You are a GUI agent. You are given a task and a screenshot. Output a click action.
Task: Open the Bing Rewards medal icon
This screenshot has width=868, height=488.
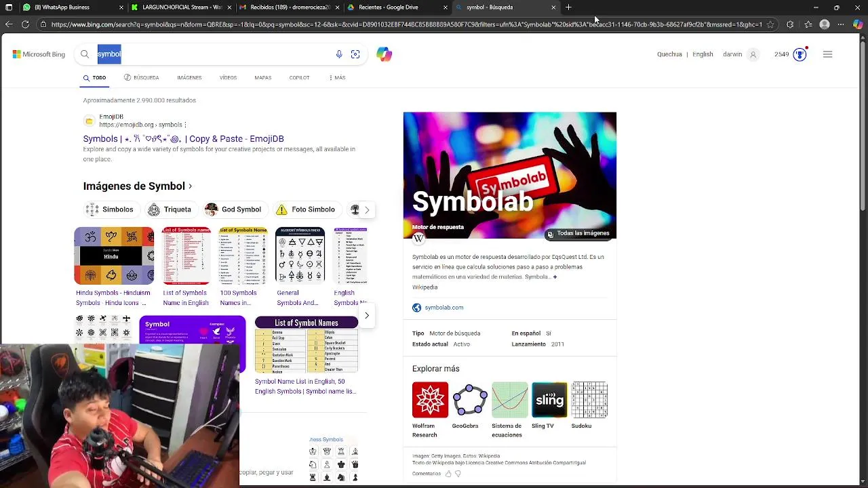(x=800, y=54)
